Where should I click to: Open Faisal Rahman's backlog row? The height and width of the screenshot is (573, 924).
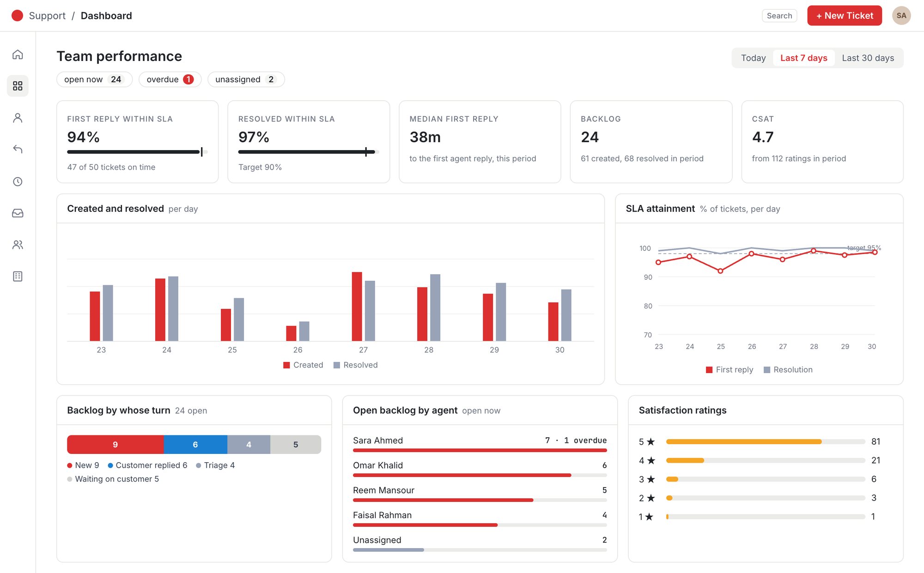[x=480, y=519]
